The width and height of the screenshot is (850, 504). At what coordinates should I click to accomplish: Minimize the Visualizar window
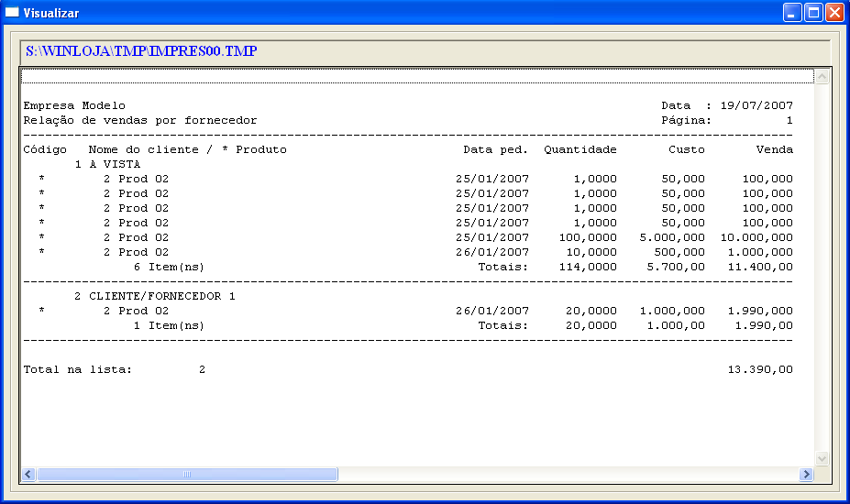(792, 13)
